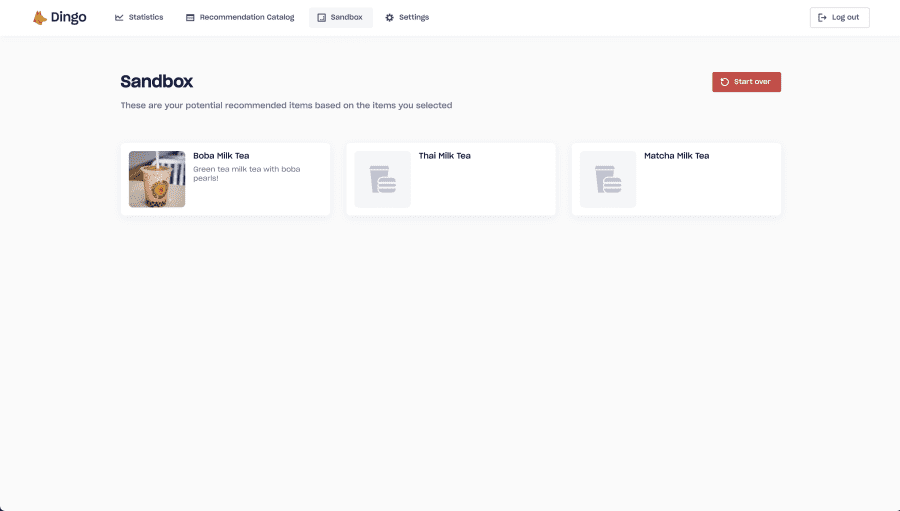Image resolution: width=900 pixels, height=511 pixels.
Task: Select the Boba Milk Tea title
Action: tap(221, 156)
